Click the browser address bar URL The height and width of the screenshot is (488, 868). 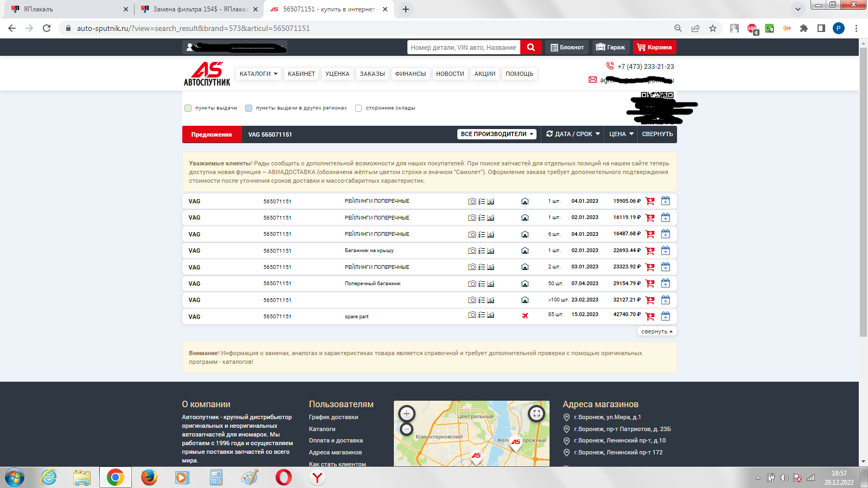(x=193, y=28)
